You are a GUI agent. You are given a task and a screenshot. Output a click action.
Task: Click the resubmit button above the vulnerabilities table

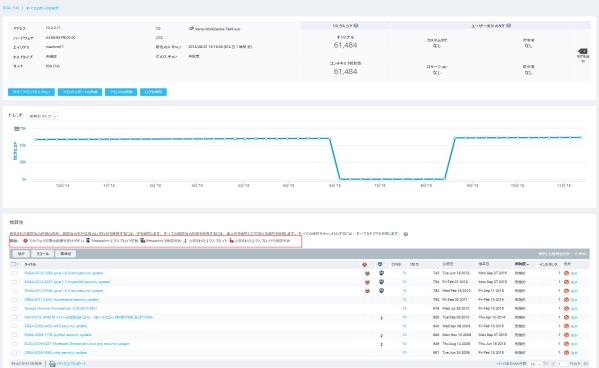[x=66, y=254]
